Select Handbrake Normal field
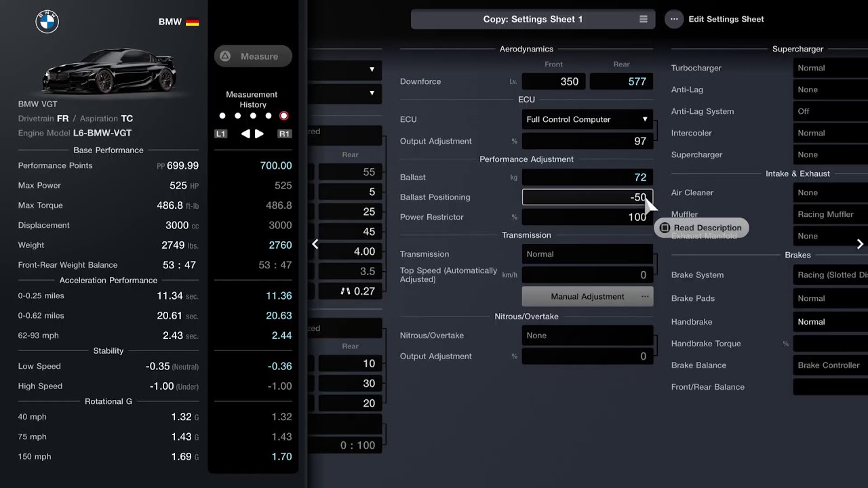Screen dimensions: 868x488 [x=831, y=322]
